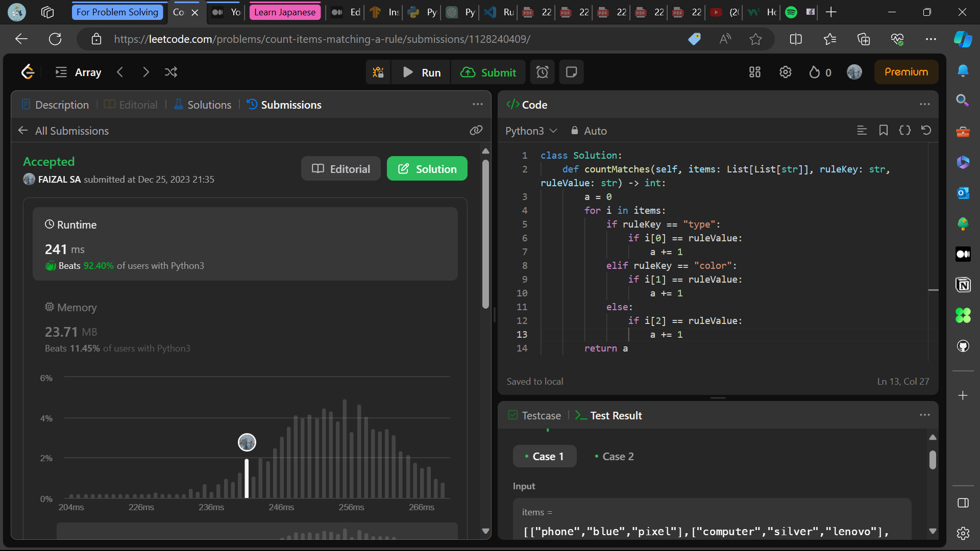Toggle browser split screen view

tap(795, 39)
